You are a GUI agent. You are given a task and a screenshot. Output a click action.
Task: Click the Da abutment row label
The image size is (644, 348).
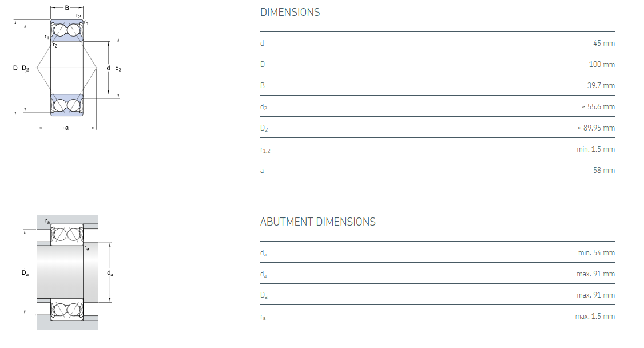[264, 295]
